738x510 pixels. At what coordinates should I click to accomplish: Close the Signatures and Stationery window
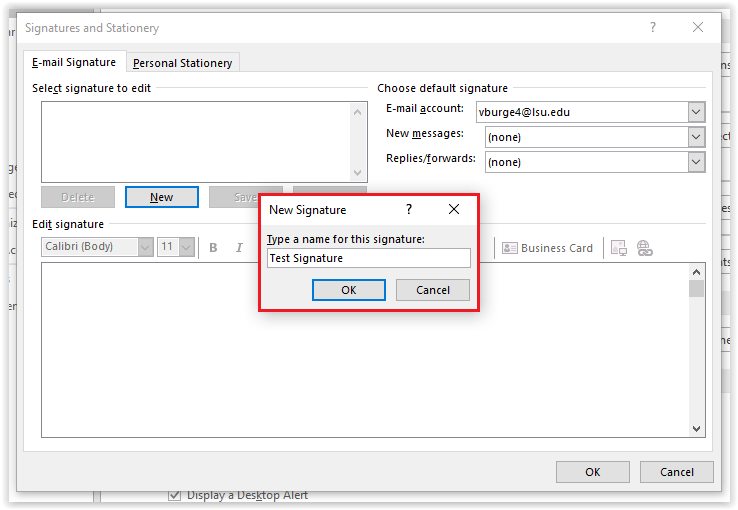(698, 27)
